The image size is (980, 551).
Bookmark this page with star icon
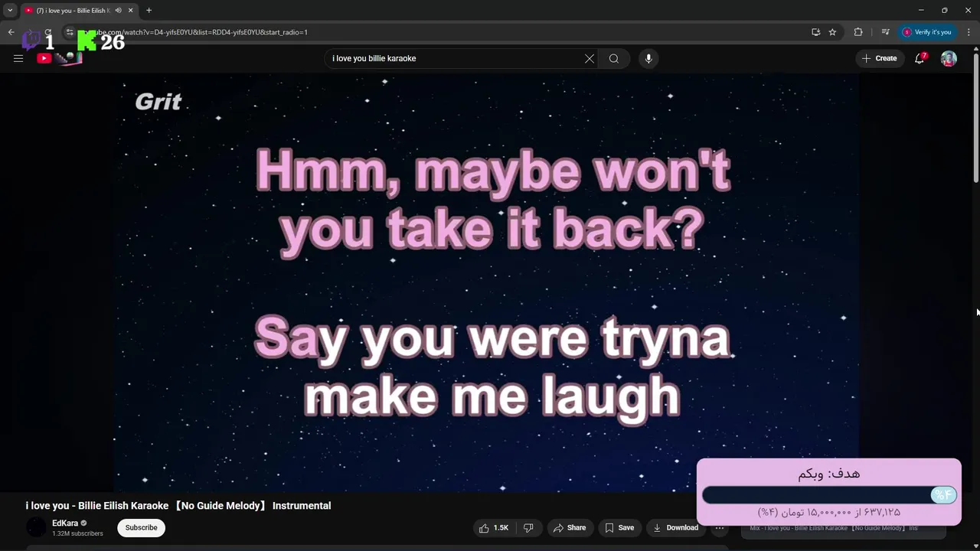[832, 32]
